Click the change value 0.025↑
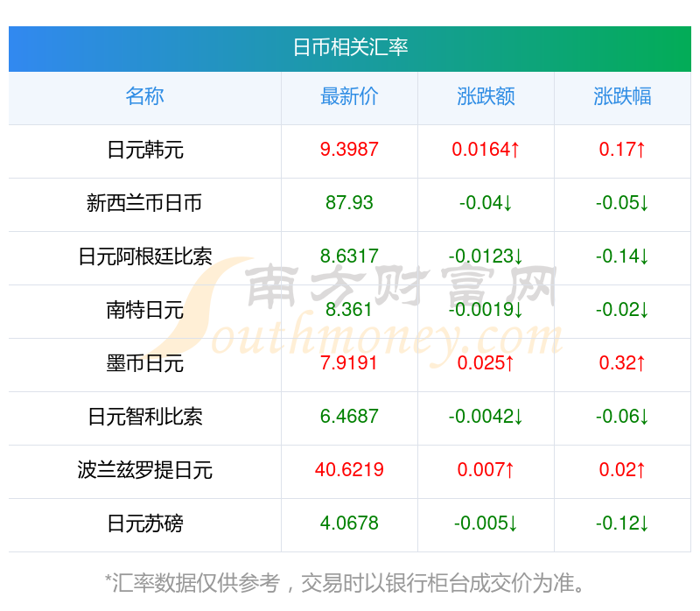Viewport: 700px width, 611px height. pos(486,362)
